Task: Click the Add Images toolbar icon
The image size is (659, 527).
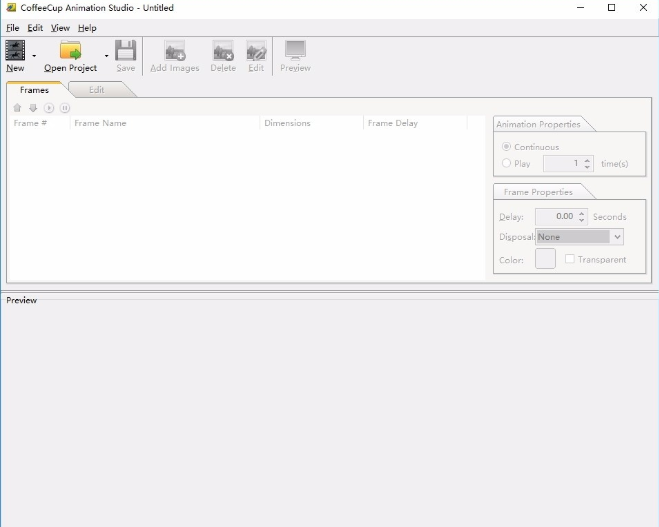Action: (175, 51)
